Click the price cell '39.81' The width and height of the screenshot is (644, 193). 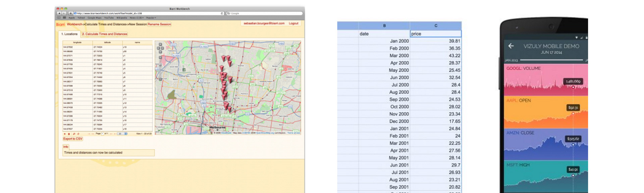436,41
